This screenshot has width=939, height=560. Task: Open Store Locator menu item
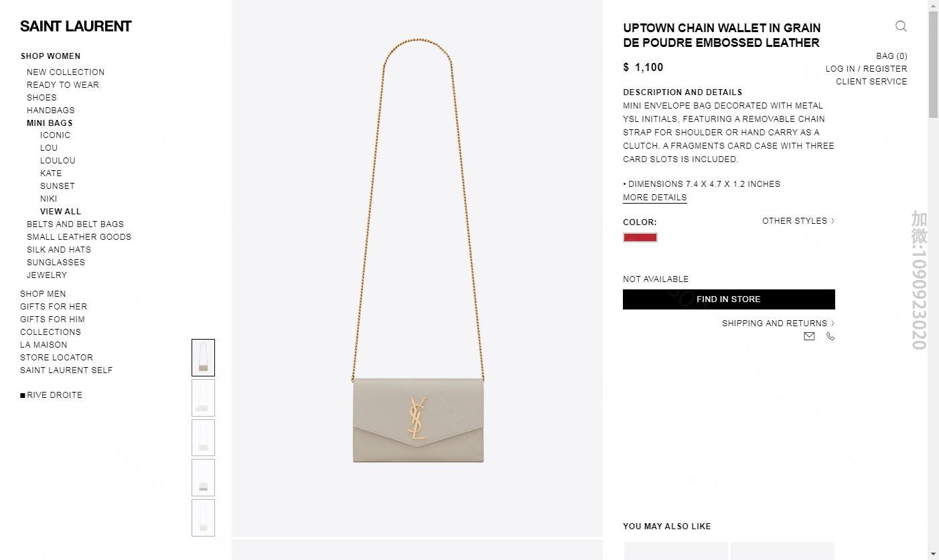pyautogui.click(x=56, y=358)
